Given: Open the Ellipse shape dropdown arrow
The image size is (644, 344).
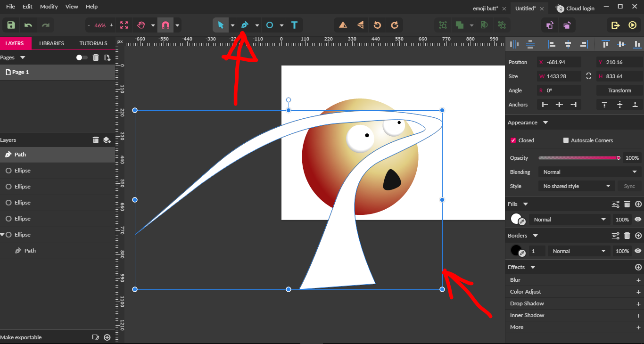Looking at the screenshot, I should coord(281,25).
